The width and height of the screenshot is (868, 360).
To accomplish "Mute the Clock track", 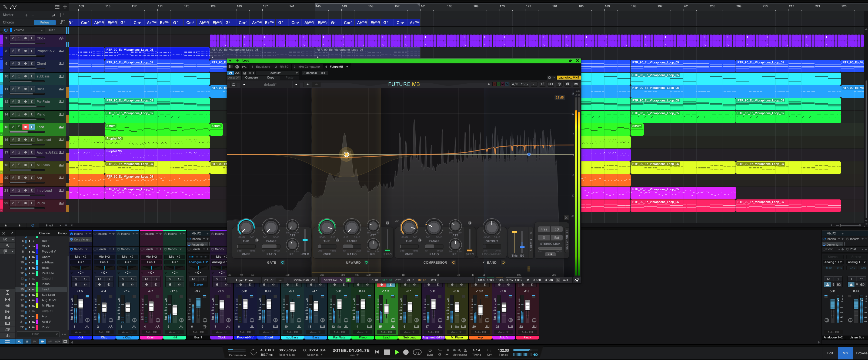I will [13, 38].
